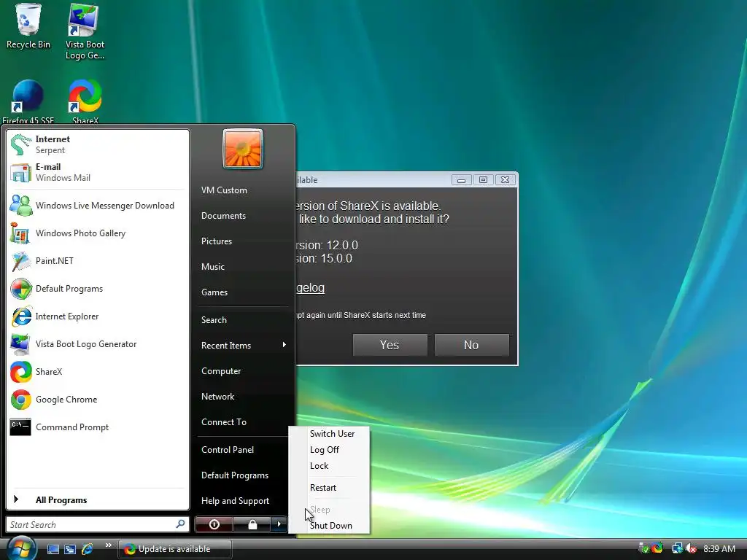Click No in ShareX update dialog
The height and width of the screenshot is (560, 747).
click(x=472, y=345)
